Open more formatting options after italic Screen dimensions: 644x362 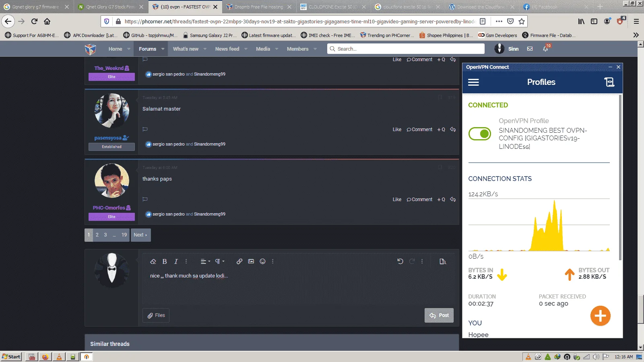(186, 261)
